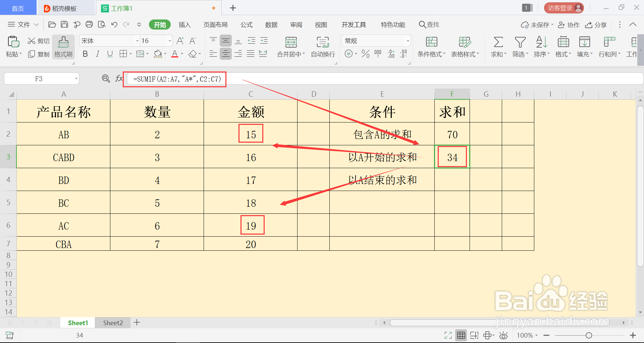
Task: Open file with folder icon
Action: point(52,24)
